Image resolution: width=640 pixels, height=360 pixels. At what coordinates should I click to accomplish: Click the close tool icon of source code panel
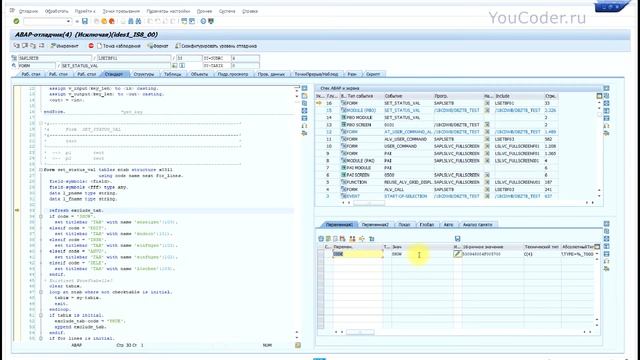pos(304,88)
